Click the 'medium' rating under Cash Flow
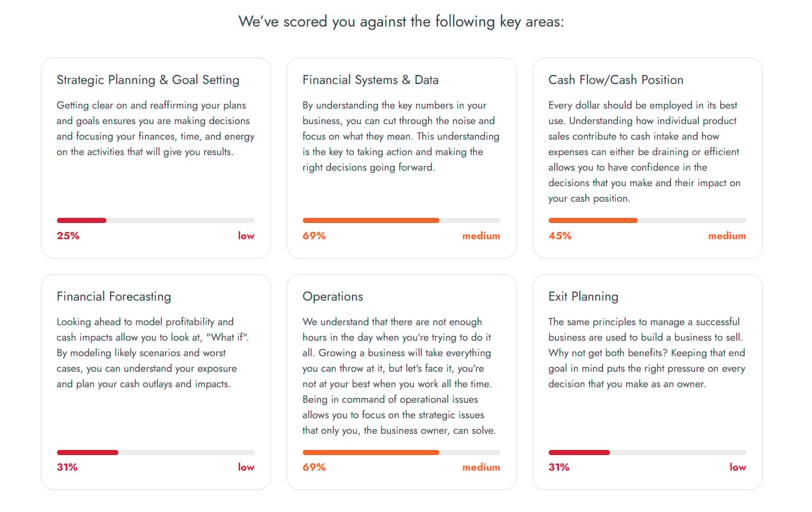 [x=727, y=236]
